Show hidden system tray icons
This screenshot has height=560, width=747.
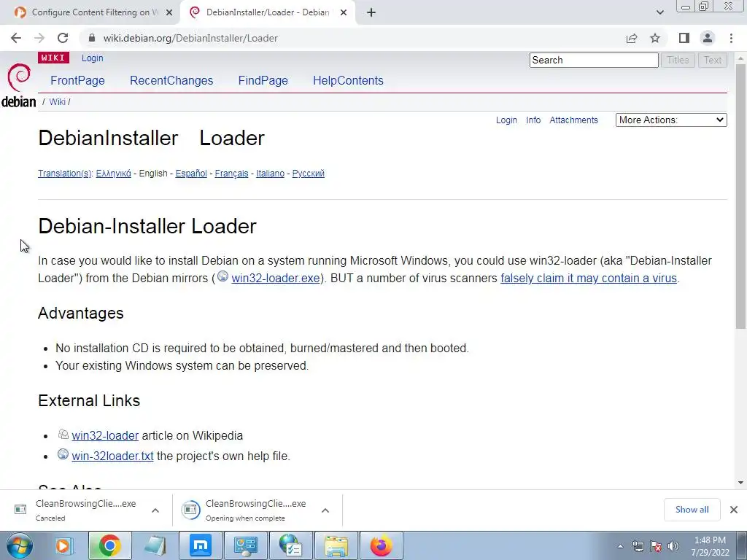click(620, 546)
